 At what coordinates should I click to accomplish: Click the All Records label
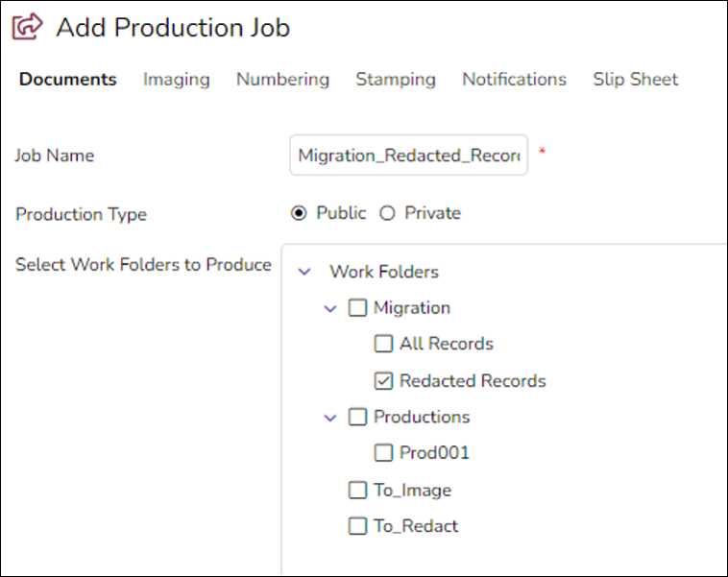[447, 344]
